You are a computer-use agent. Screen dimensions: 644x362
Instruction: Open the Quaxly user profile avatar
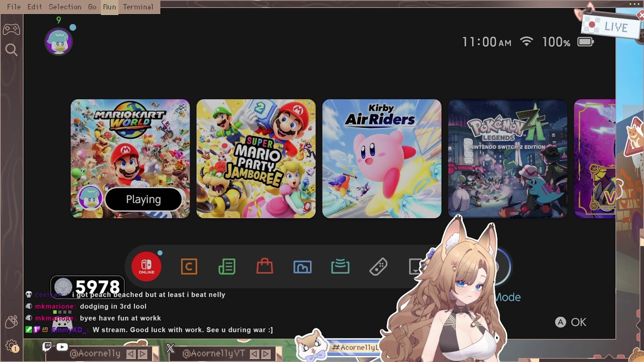point(59,41)
